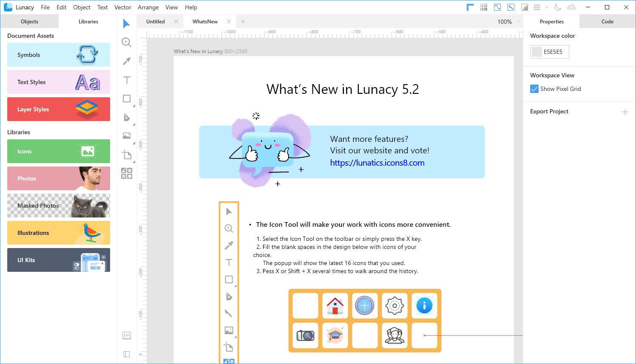
Task: Click the grid icon in title bar
Action: [x=537, y=7]
